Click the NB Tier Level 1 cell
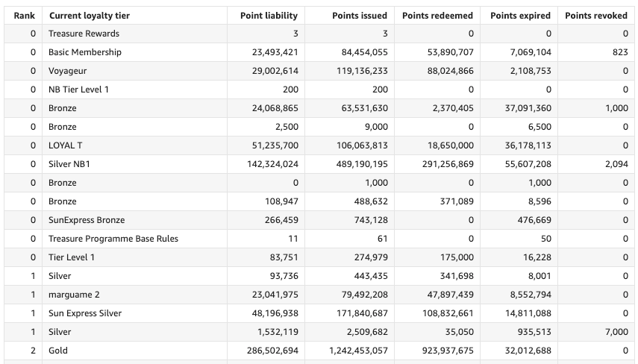The height and width of the screenshot is (364, 638). click(78, 90)
